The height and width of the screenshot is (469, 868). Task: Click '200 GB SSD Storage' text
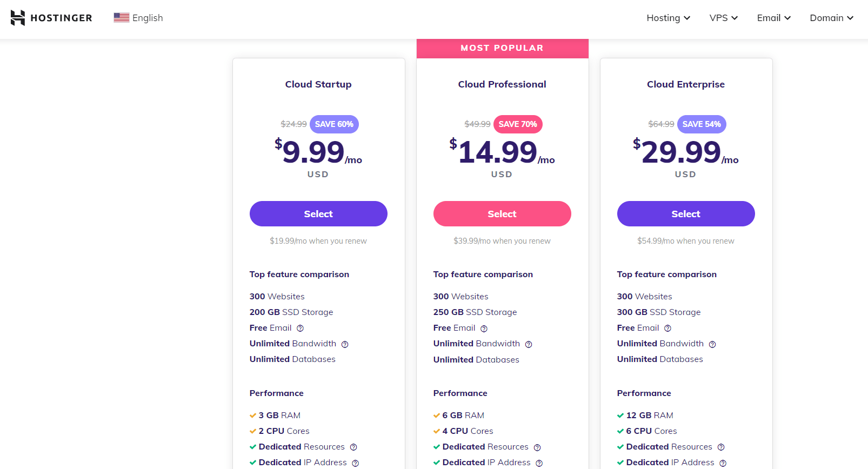coord(291,312)
